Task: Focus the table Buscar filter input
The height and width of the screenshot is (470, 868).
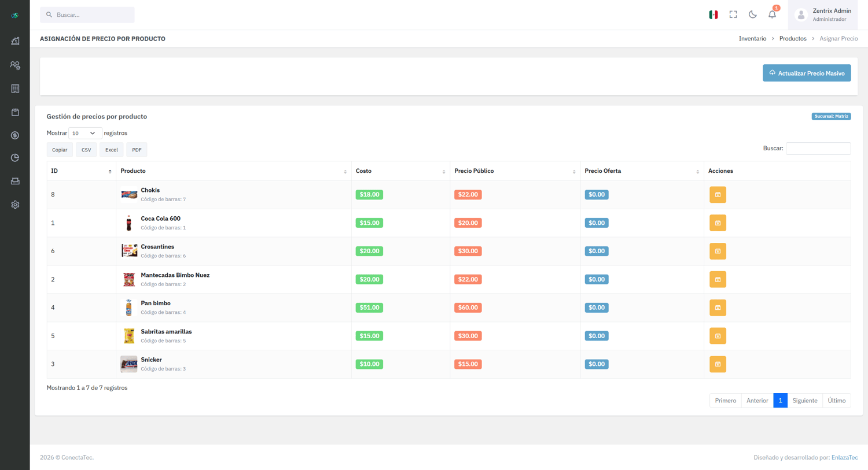Action: 818,149
